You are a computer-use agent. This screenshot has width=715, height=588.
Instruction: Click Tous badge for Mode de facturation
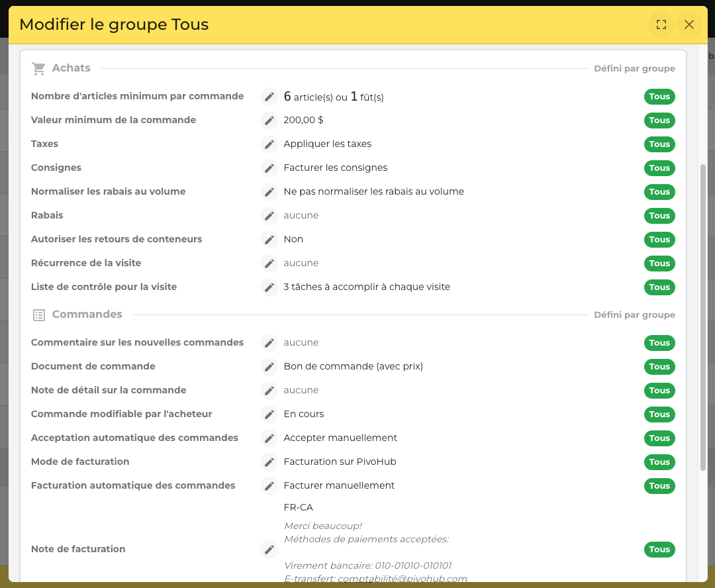click(x=659, y=462)
